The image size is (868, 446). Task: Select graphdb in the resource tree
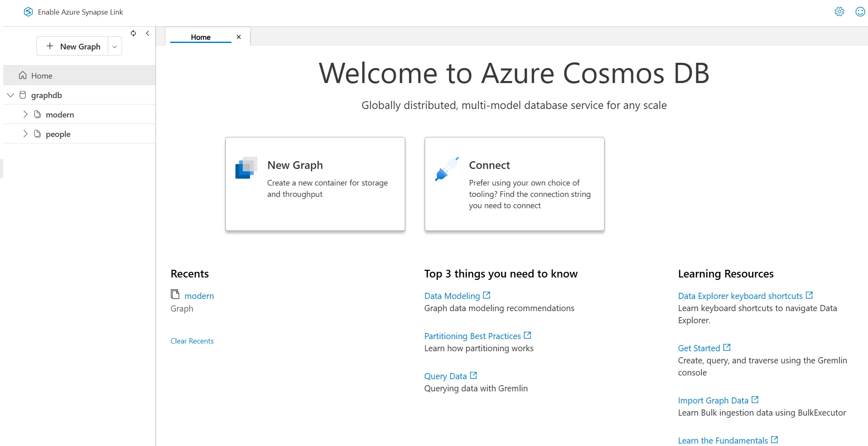point(79,95)
